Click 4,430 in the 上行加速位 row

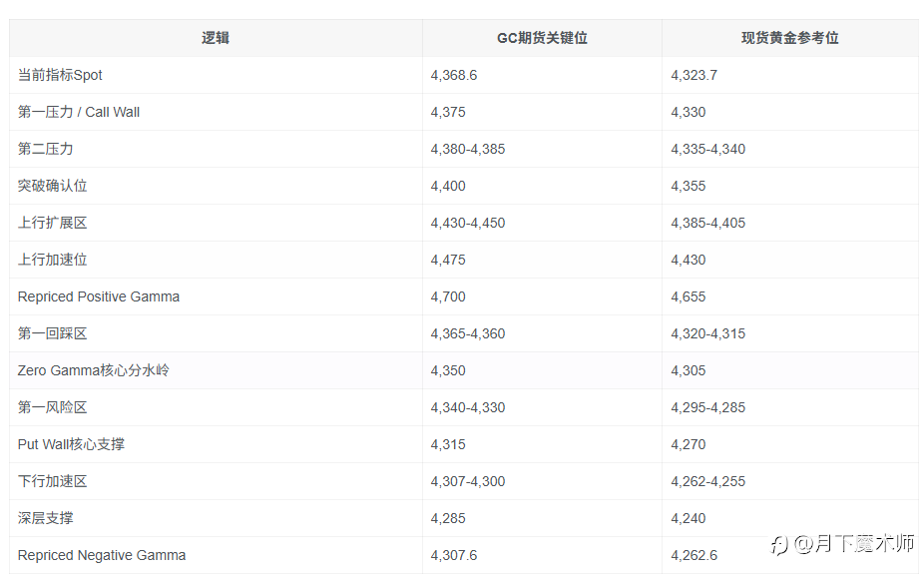pos(689,260)
